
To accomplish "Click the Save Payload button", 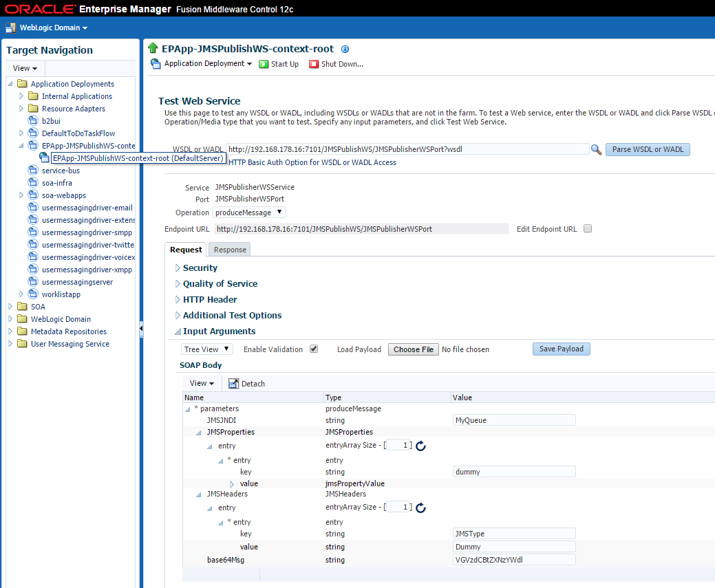I will (x=562, y=349).
